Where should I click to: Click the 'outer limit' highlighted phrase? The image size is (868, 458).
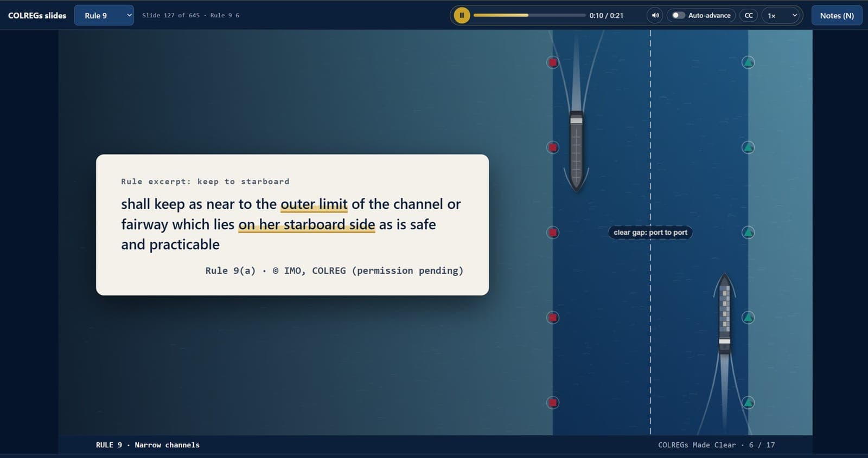pyautogui.click(x=314, y=204)
